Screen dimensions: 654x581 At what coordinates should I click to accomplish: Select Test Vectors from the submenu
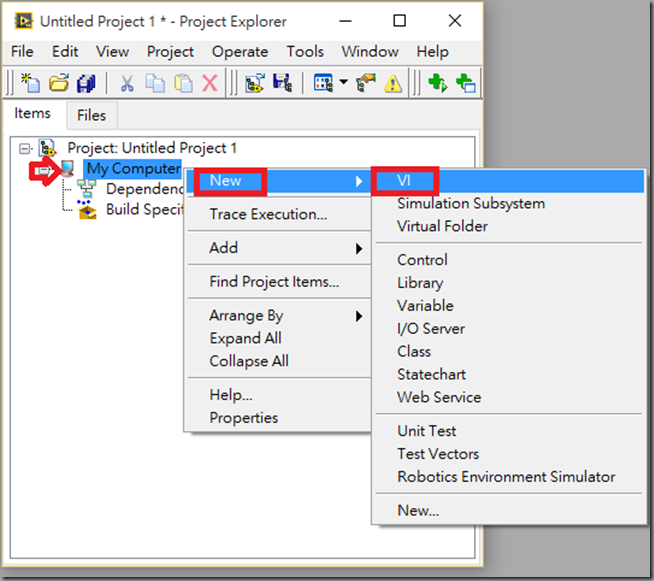[509, 454]
